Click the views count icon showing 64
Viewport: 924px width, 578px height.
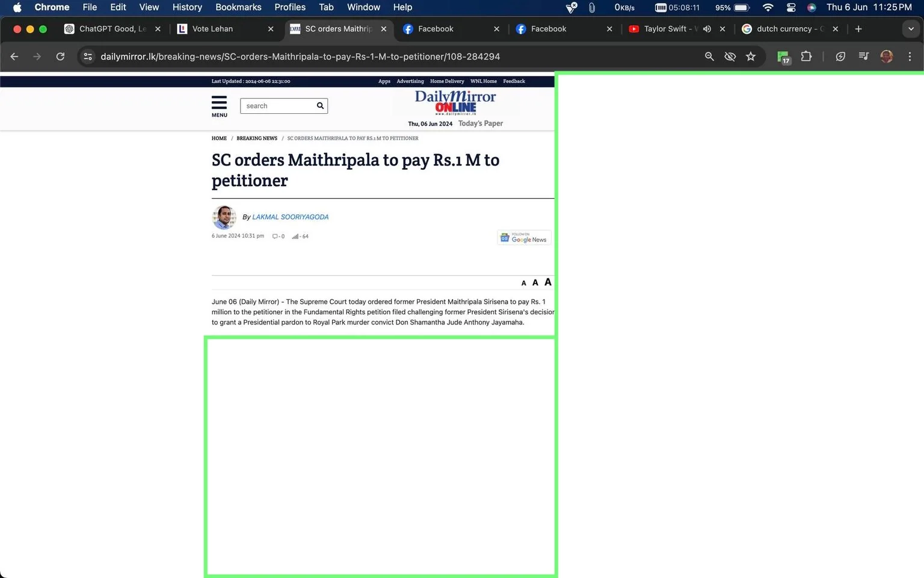pos(295,236)
